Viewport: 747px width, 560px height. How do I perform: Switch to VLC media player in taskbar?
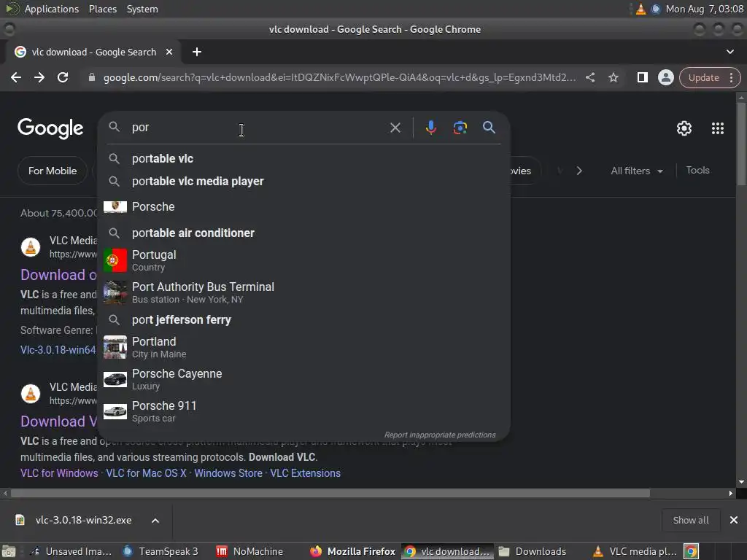point(635,551)
